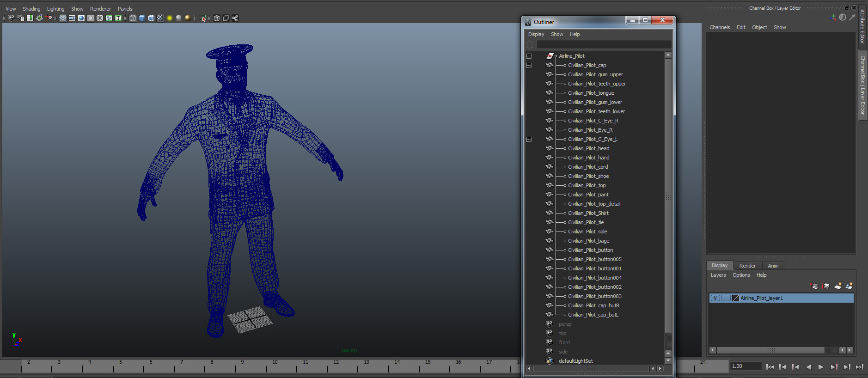Viewport: 868px width, 378px height.
Task: Open the Attribute Editor side tab
Action: tap(862, 26)
